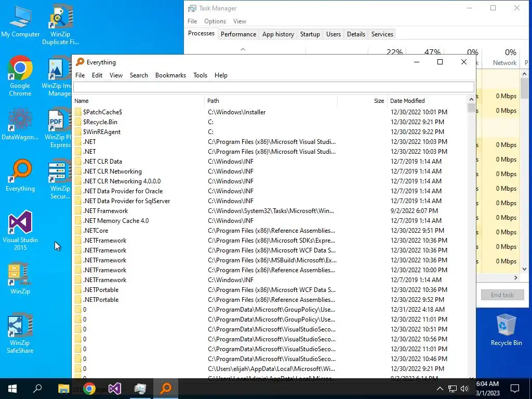Open WinZip SafeShare desktop shortcut
This screenshot has width=532, height=399.
[x=20, y=334]
